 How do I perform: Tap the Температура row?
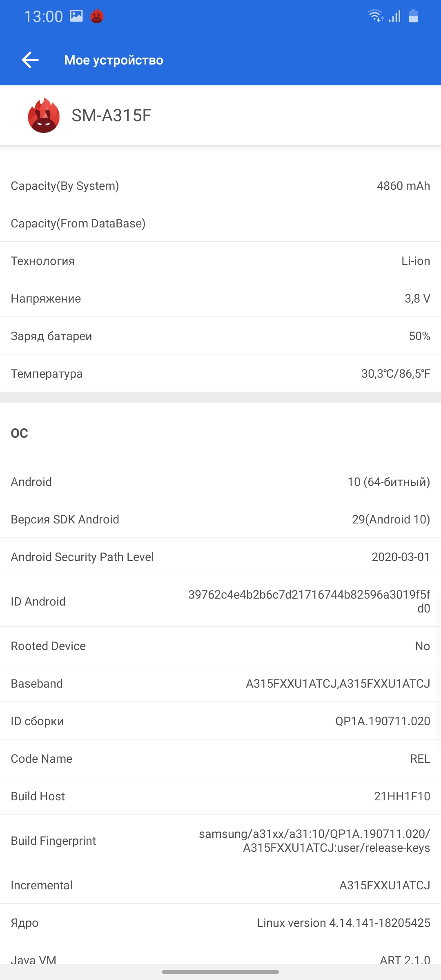[x=220, y=374]
